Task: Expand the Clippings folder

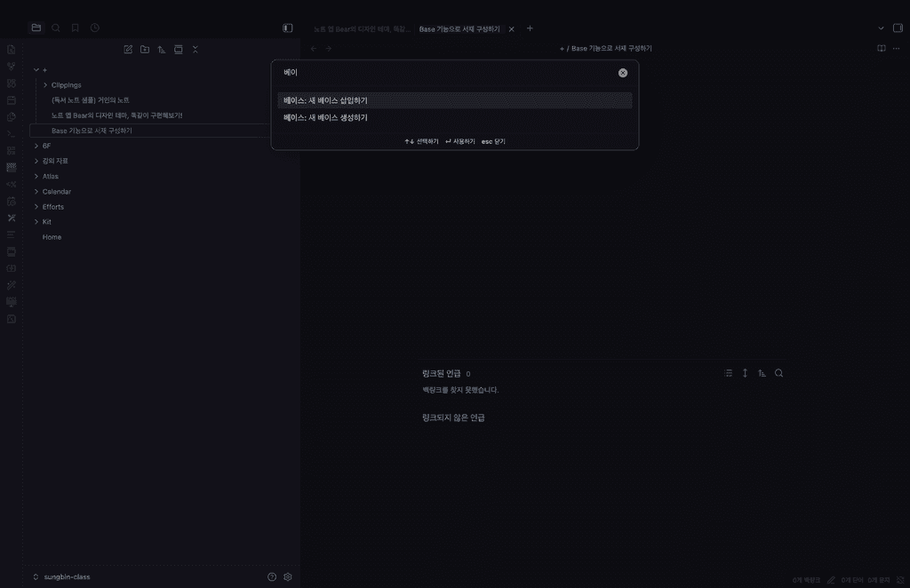Action: click(45, 84)
